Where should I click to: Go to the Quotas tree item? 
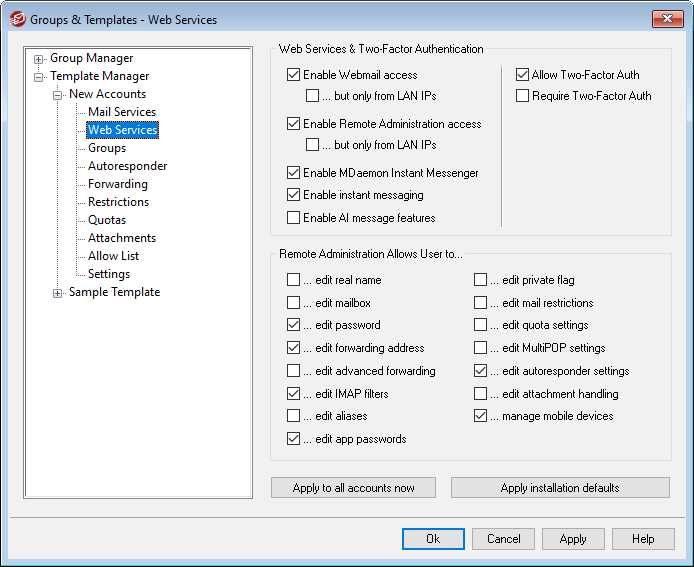[x=106, y=220]
